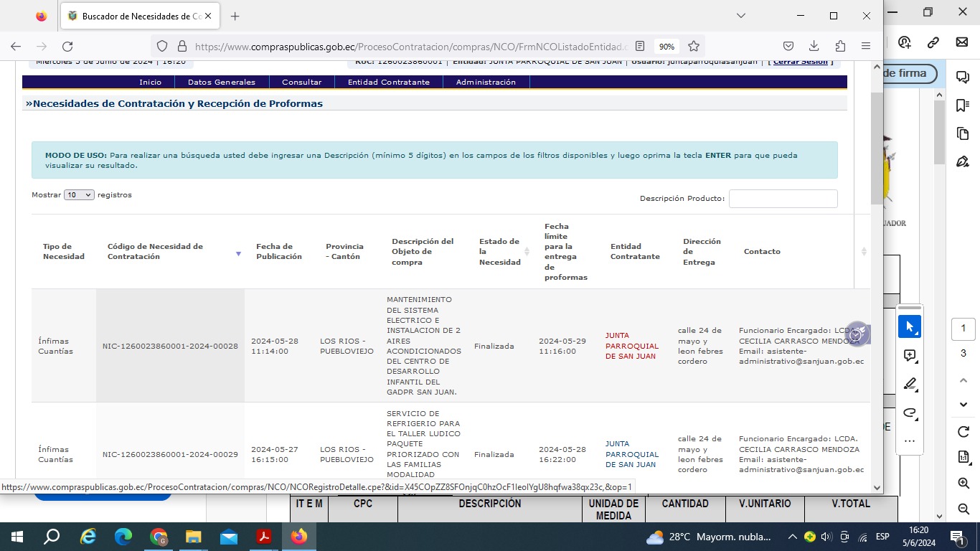The image size is (980, 551).
Task: Zoom in on the PDF document
Action: click(x=963, y=484)
